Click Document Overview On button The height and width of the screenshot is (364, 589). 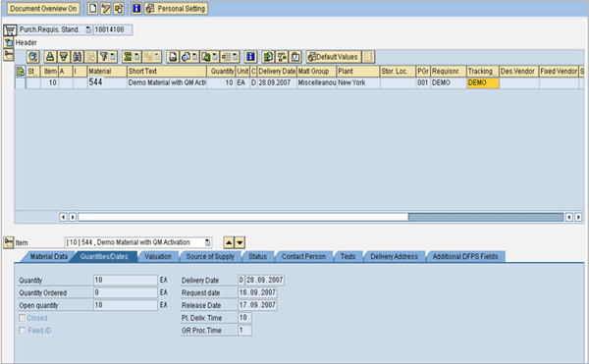point(43,8)
